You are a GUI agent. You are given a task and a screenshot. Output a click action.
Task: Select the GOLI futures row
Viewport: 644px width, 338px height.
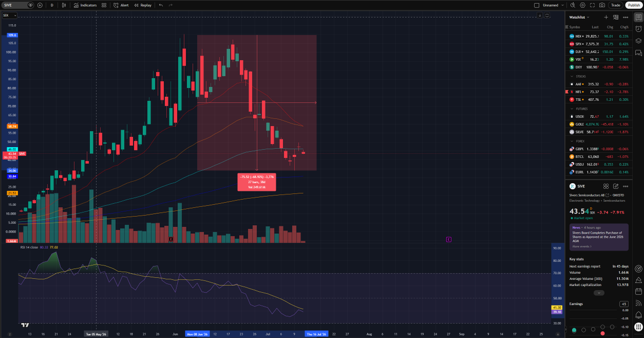pos(598,124)
